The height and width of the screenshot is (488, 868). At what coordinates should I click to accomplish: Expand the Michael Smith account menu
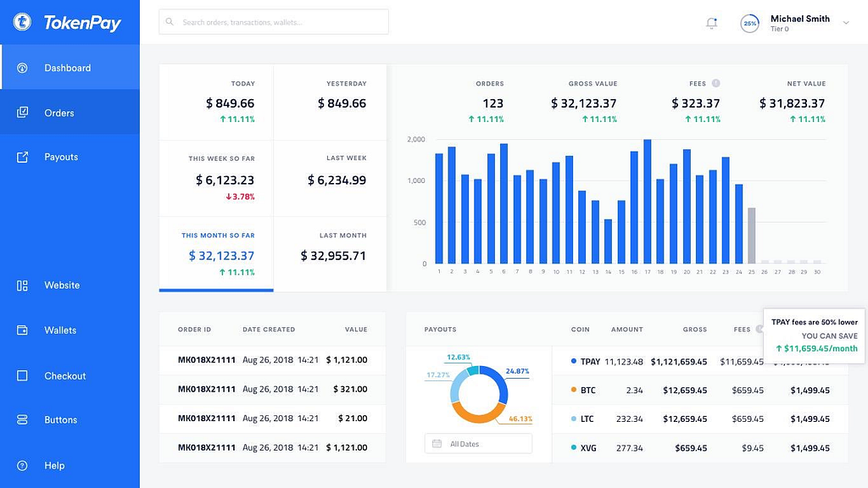pyautogui.click(x=846, y=23)
